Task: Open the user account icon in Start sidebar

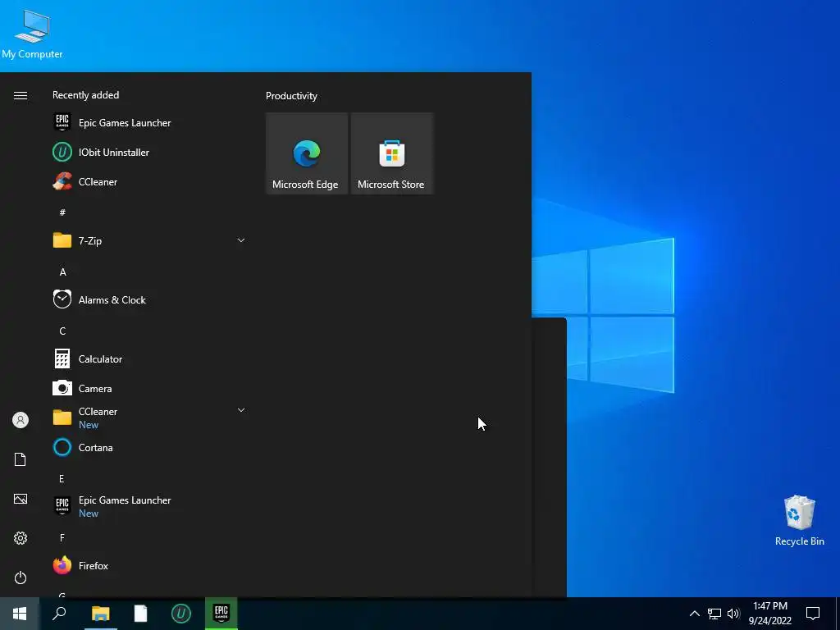Action: pyautogui.click(x=21, y=420)
